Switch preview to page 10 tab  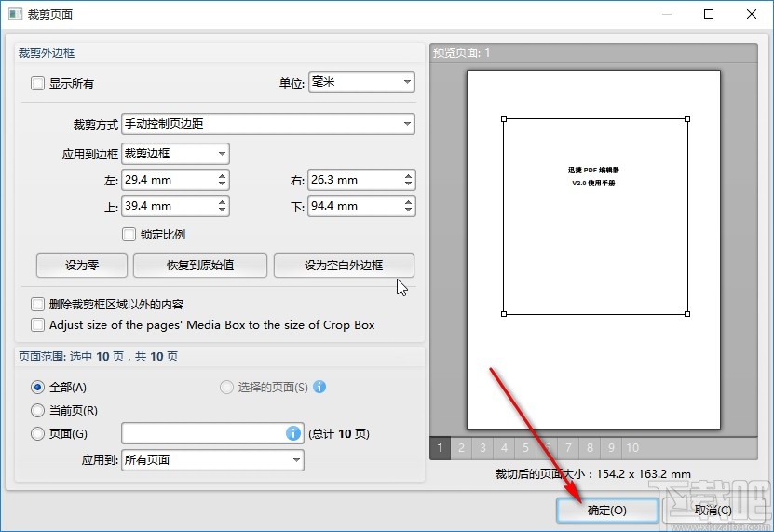point(632,448)
